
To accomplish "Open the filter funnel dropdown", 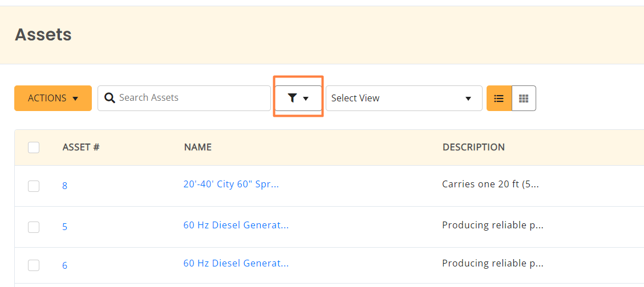I will click(x=298, y=99).
